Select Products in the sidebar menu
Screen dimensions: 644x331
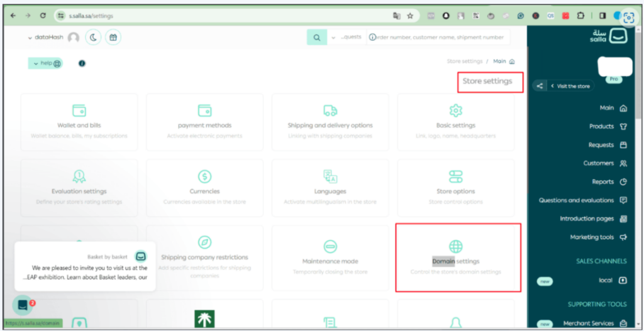[x=608, y=126]
